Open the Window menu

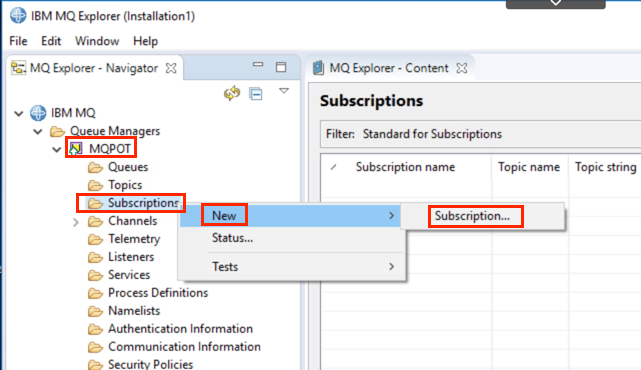pos(97,41)
